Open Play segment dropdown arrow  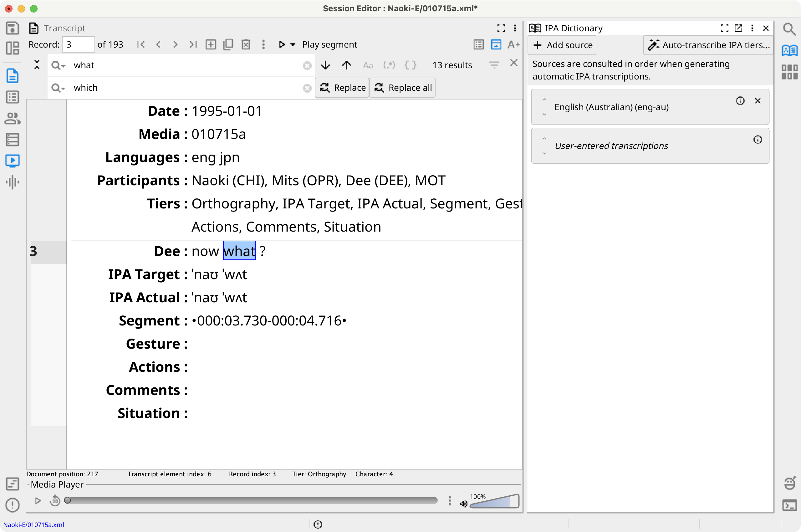[x=293, y=44]
